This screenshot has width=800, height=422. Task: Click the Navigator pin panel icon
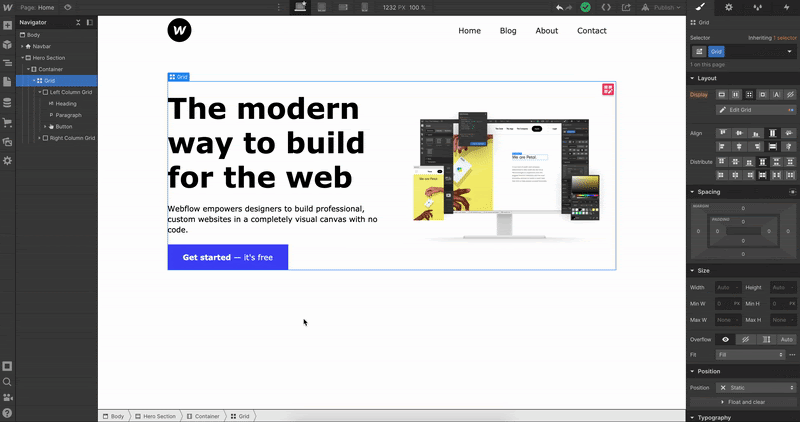pyautogui.click(x=90, y=22)
